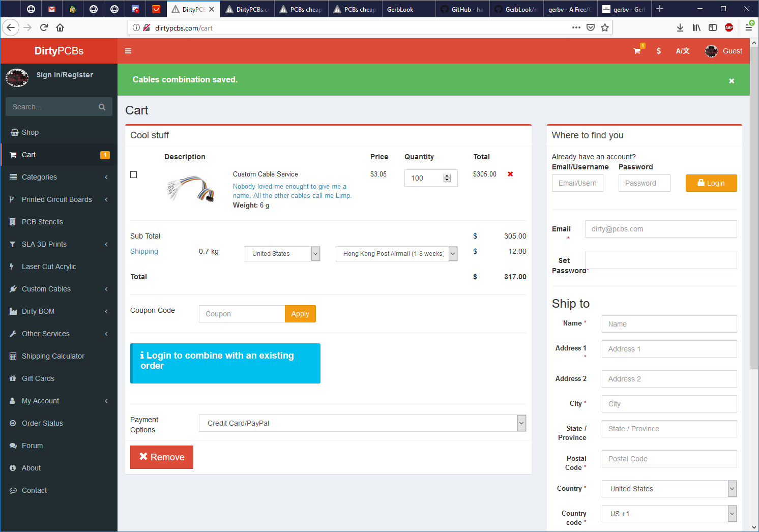
Task: Open the Country code US +1 dropdown
Action: [669, 514]
